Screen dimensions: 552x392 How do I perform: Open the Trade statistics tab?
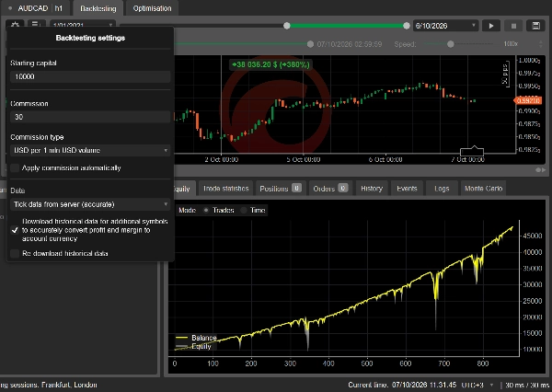tap(226, 189)
